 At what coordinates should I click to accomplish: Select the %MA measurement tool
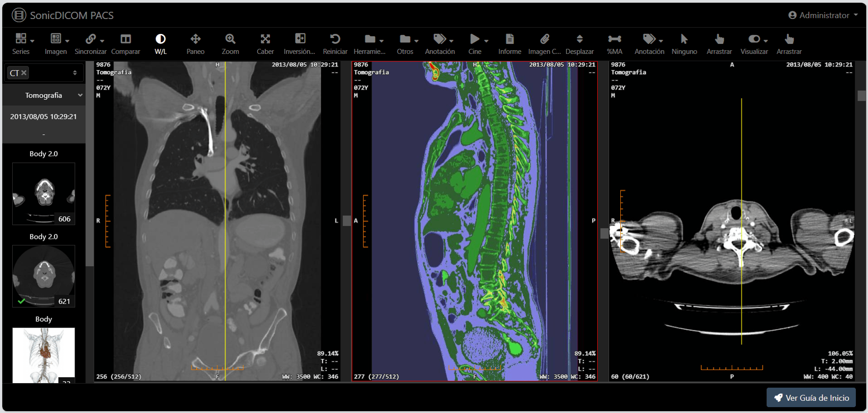(x=614, y=44)
